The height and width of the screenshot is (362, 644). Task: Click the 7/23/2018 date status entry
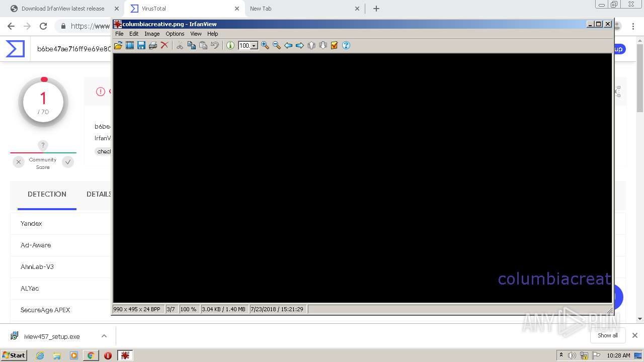coord(277,309)
